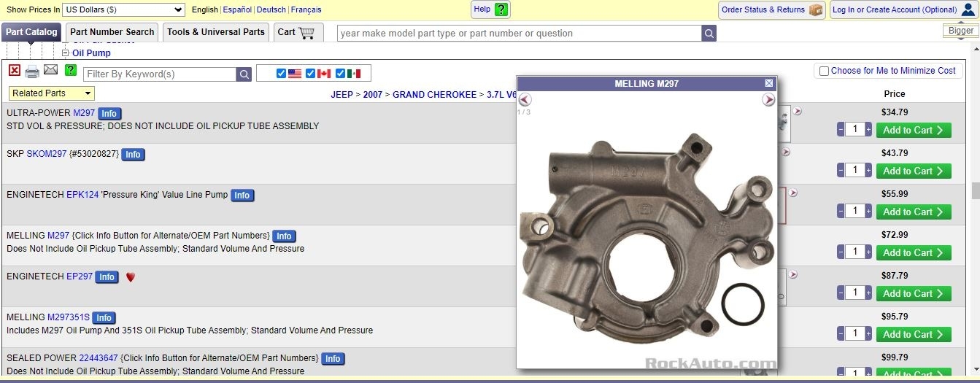
Task: Add the $87.79 part to cart
Action: pos(913,294)
